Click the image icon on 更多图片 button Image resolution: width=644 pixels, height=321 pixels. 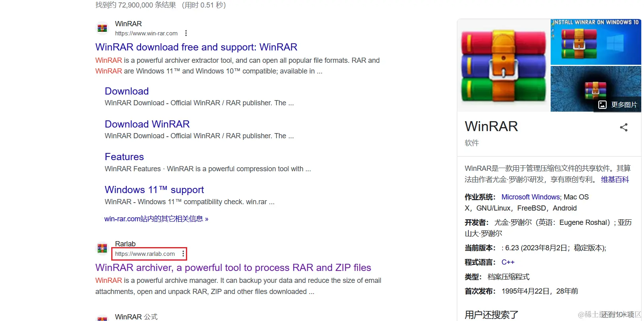tap(602, 104)
